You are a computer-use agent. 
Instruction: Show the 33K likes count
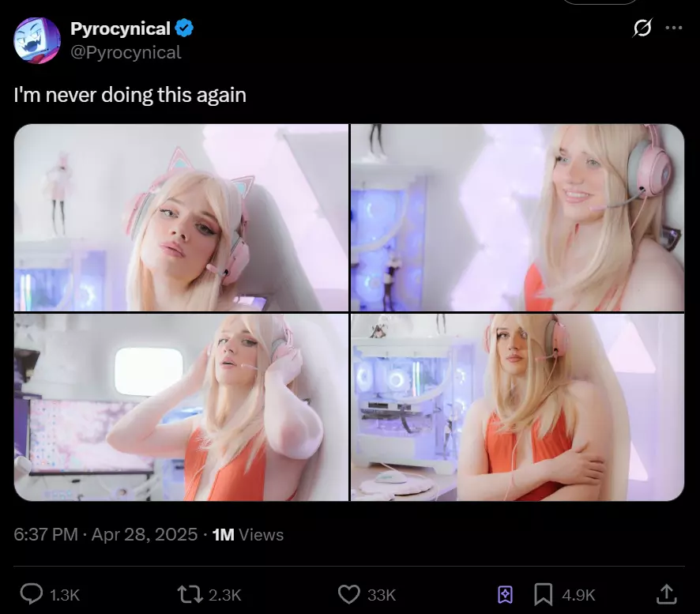[382, 595]
